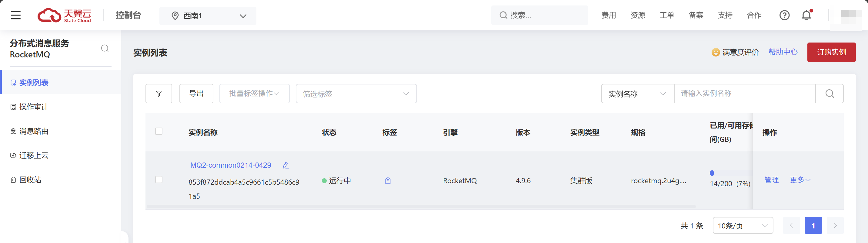This screenshot has height=243, width=868.
Task: Check the MQ2-common0214-0429 row checkbox
Action: click(159, 180)
